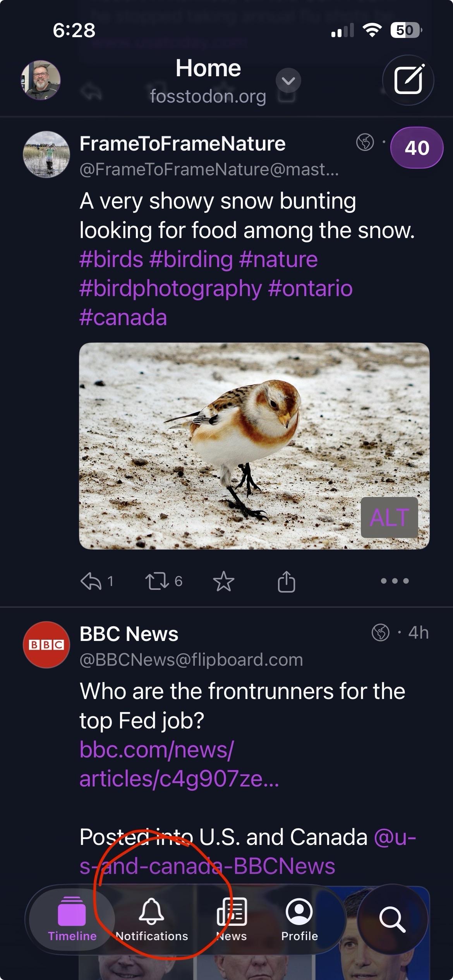Show ALT text for bird photo
The height and width of the screenshot is (980, 453).
pos(389,517)
